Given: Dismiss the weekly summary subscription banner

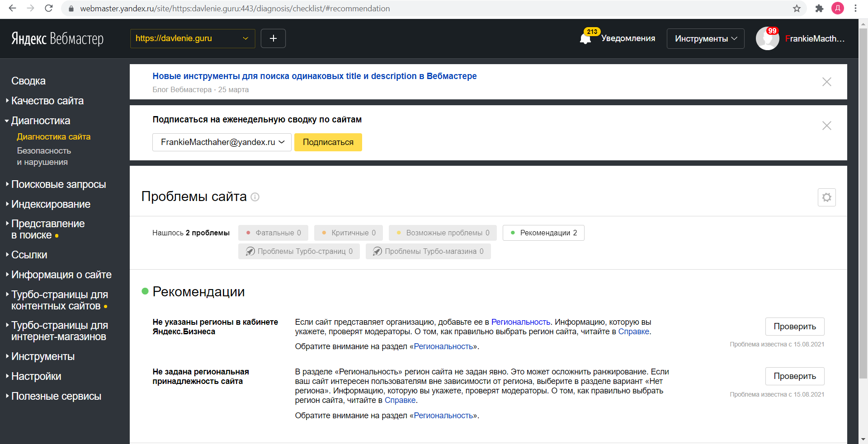Looking at the screenshot, I should (826, 126).
